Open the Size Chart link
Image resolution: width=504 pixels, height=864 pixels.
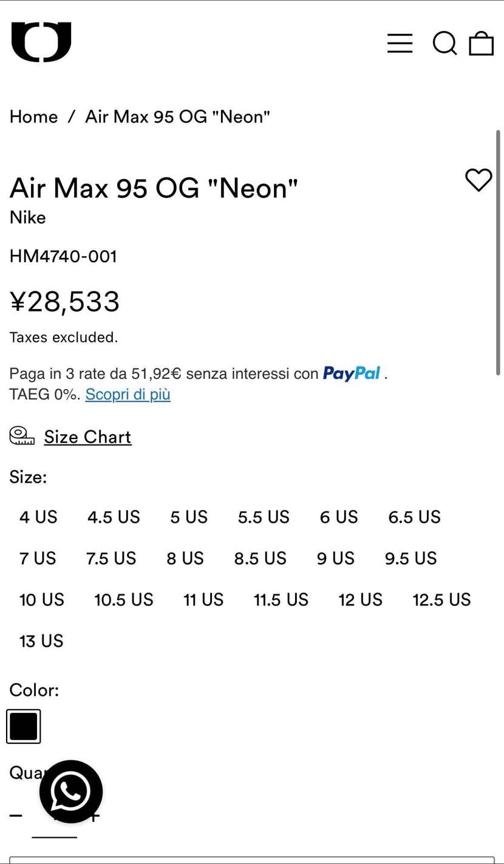[87, 437]
